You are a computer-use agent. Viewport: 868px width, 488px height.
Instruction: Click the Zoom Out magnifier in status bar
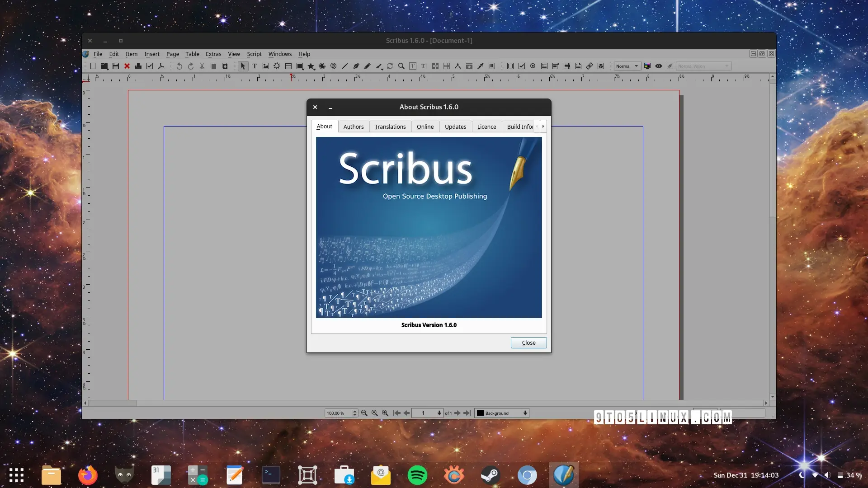point(364,413)
